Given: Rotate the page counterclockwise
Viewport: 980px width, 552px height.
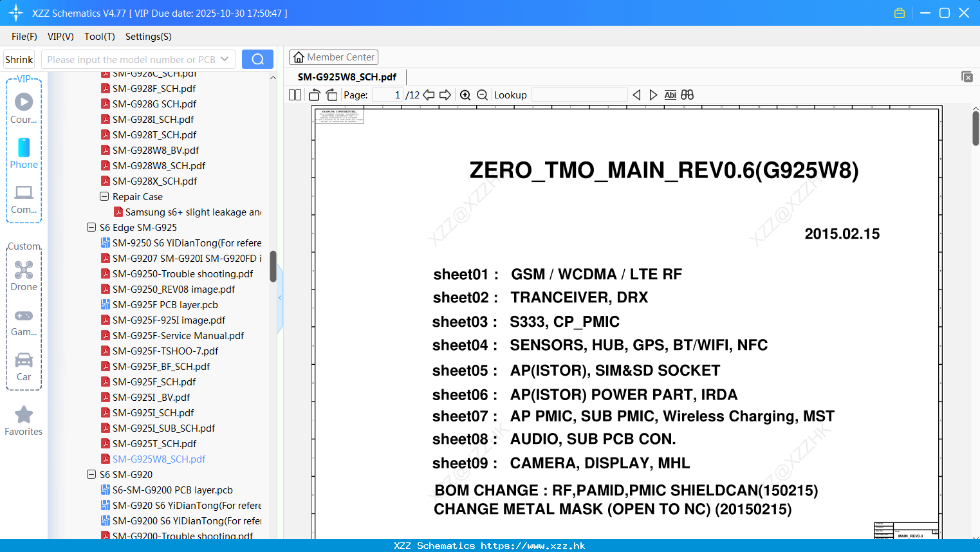Looking at the screenshot, I should click(x=315, y=95).
